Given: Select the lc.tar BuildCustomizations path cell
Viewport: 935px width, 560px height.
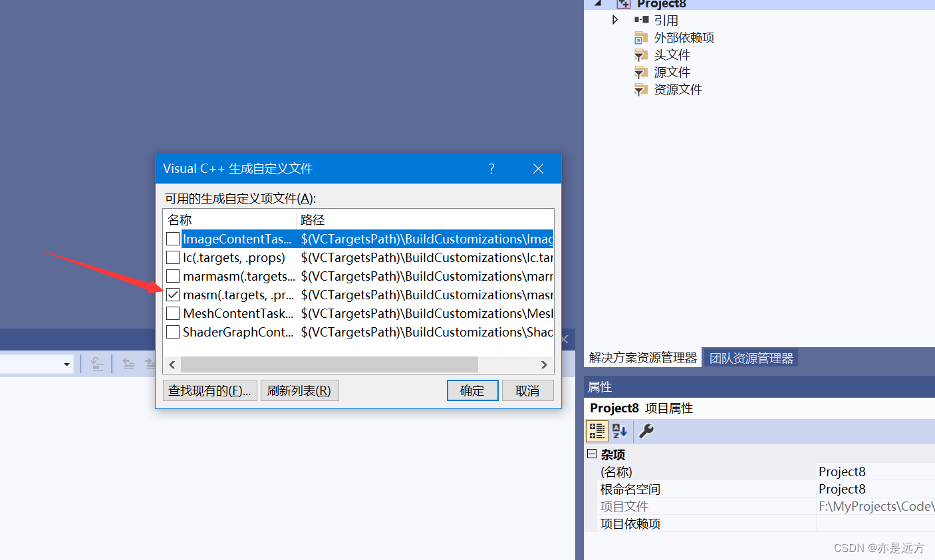Looking at the screenshot, I should (426, 257).
